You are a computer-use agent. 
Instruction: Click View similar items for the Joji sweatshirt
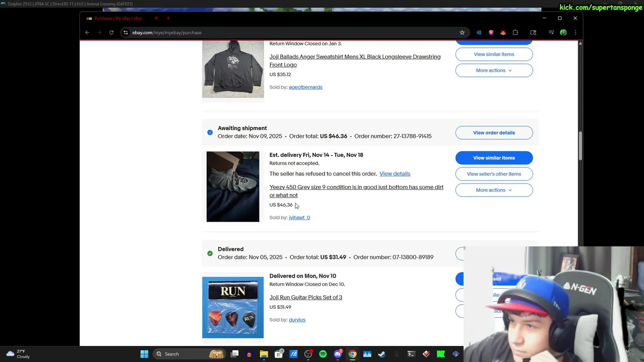tap(494, 54)
